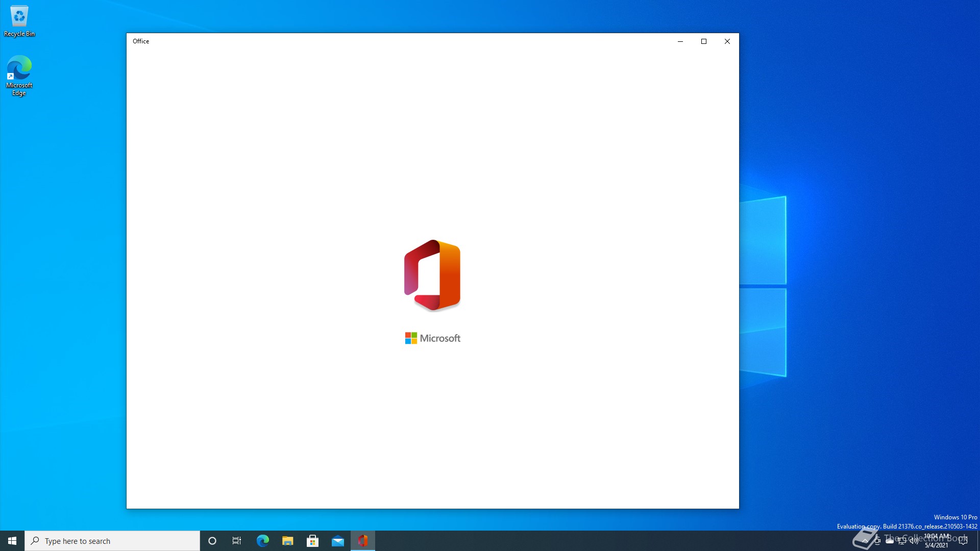This screenshot has width=980, height=551.
Task: Click the Office splash logo
Action: (432, 275)
